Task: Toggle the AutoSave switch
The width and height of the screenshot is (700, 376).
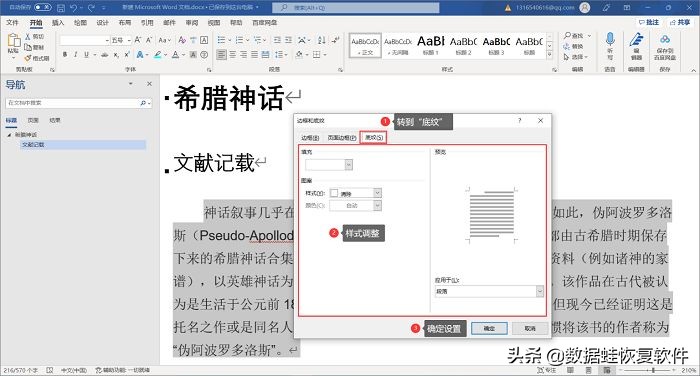Action: click(x=43, y=7)
